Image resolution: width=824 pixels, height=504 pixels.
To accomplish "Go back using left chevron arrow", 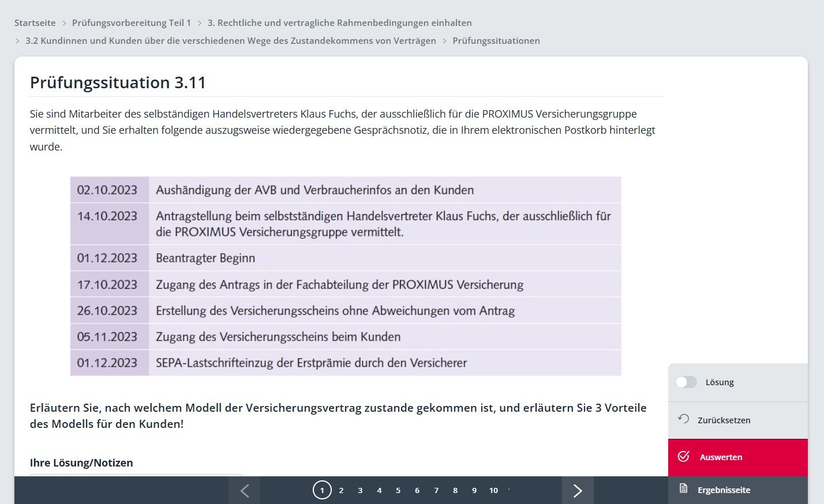I will [x=245, y=490].
